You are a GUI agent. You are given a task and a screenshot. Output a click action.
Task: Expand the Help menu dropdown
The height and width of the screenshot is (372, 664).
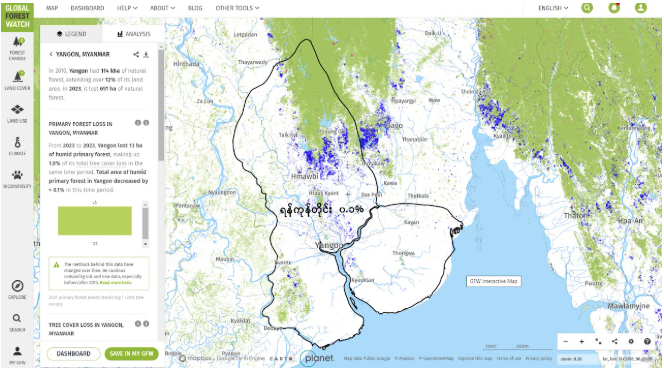(x=127, y=8)
